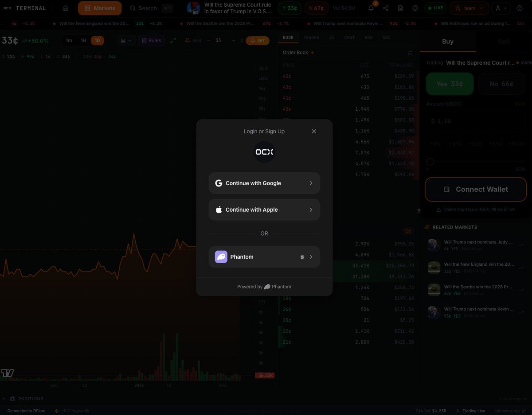Screen dimensions: 532x415
Task: Add +$100 quick amount
Action: pos(516,144)
